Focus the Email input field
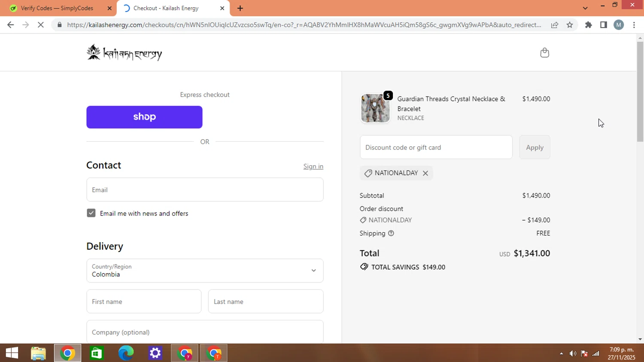The height and width of the screenshot is (362, 644). click(x=205, y=189)
